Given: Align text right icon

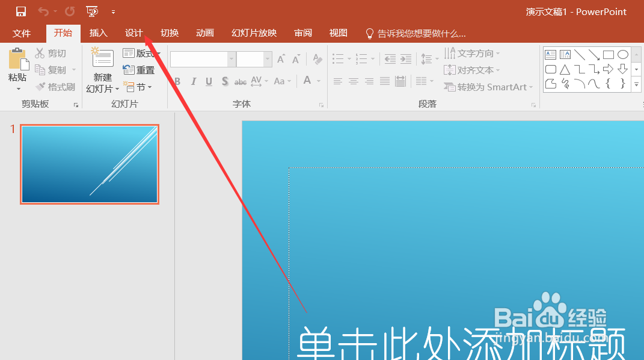Looking at the screenshot, I should click(369, 81).
